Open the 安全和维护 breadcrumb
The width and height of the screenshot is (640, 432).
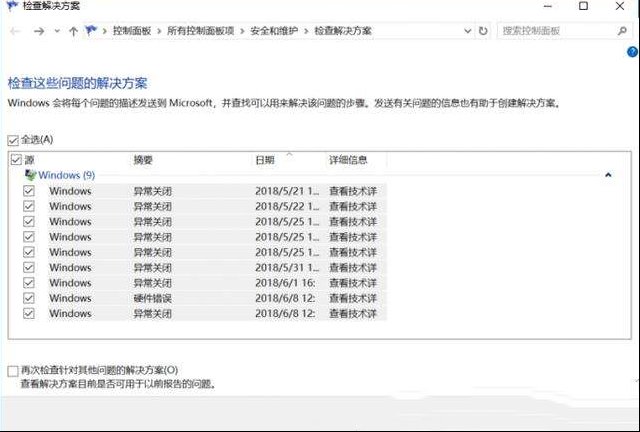coord(274,31)
